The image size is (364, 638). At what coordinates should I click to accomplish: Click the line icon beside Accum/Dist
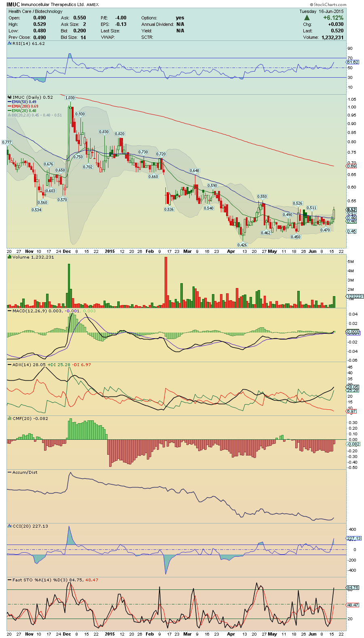(x=10, y=472)
